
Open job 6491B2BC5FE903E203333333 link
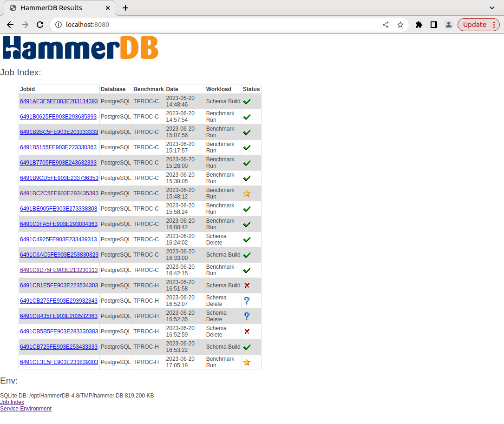coord(59,132)
